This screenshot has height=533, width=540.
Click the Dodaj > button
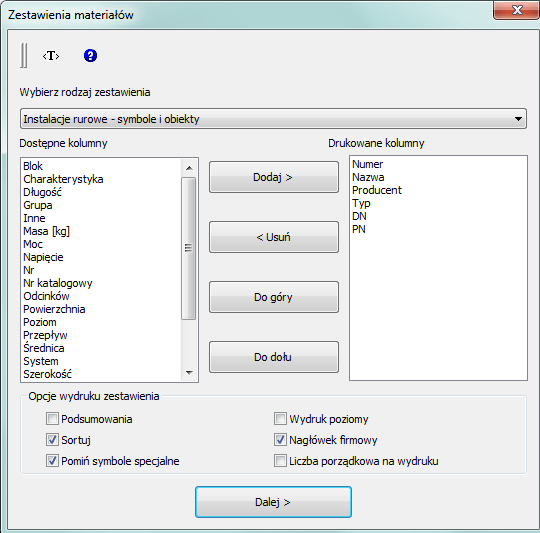coord(274,177)
